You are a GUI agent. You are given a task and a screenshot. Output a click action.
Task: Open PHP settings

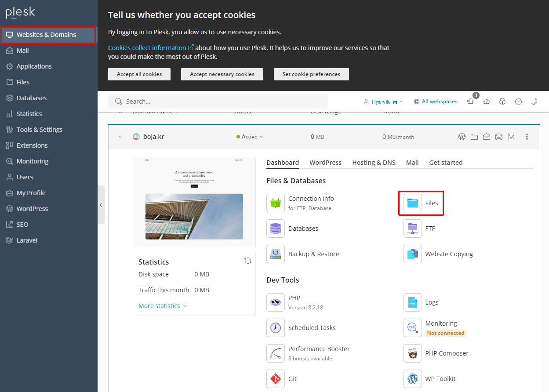point(295,302)
